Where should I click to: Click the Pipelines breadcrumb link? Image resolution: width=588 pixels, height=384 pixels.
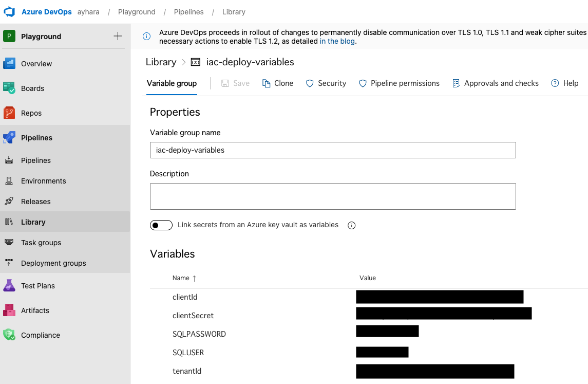[x=188, y=12]
